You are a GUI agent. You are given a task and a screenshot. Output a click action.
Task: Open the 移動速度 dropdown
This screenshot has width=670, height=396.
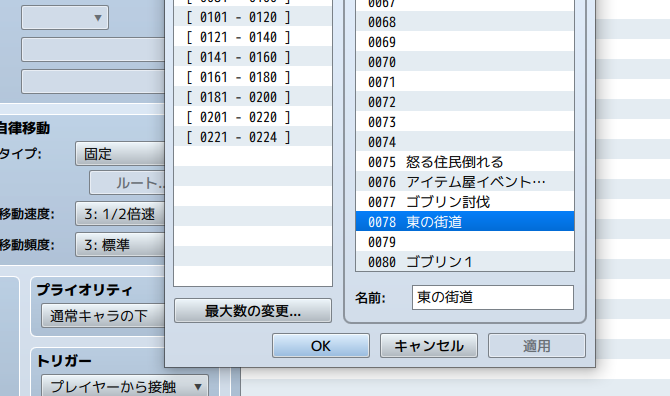click(120, 214)
